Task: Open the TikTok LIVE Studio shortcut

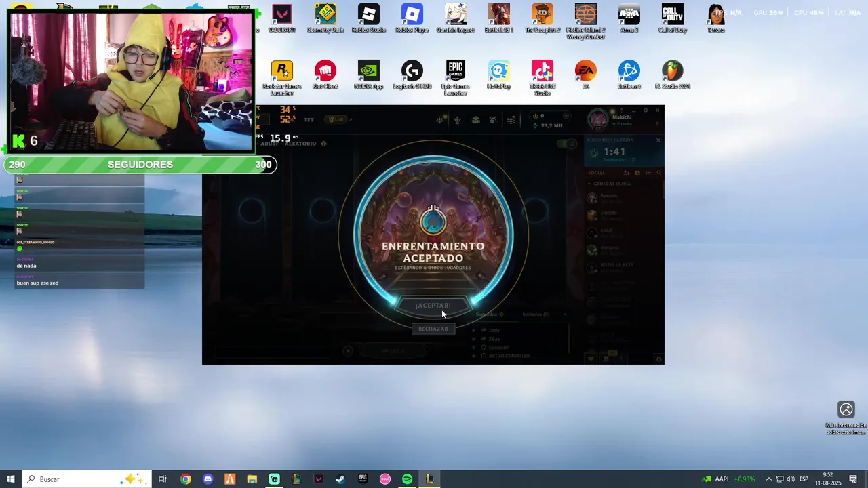Action: (542, 79)
